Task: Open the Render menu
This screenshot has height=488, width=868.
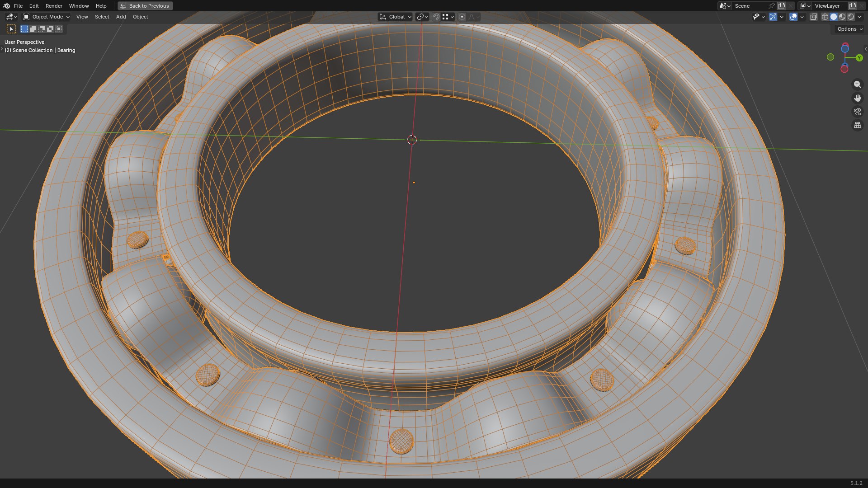Action: tap(54, 6)
